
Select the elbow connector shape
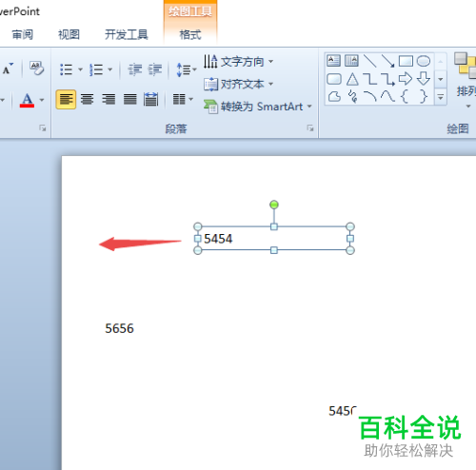(369, 79)
